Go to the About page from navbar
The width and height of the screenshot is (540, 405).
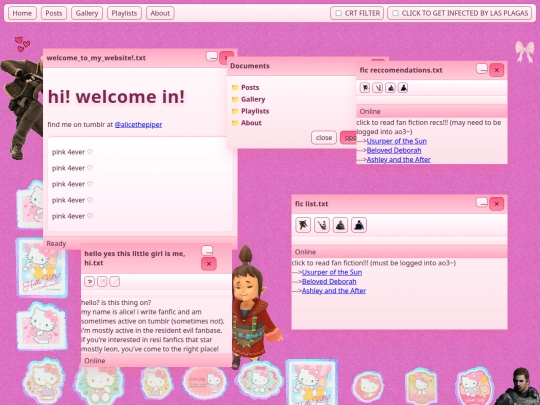(160, 13)
